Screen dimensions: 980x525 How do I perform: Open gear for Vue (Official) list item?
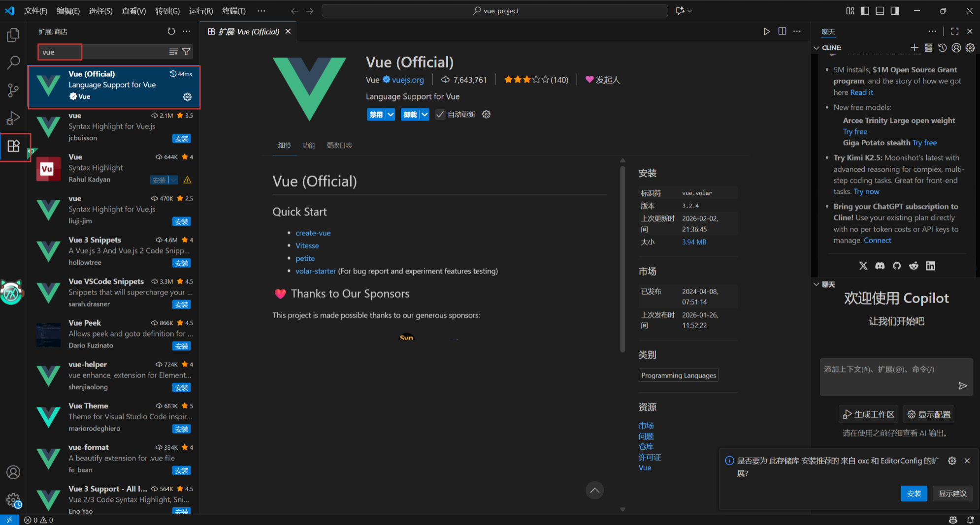(x=187, y=97)
